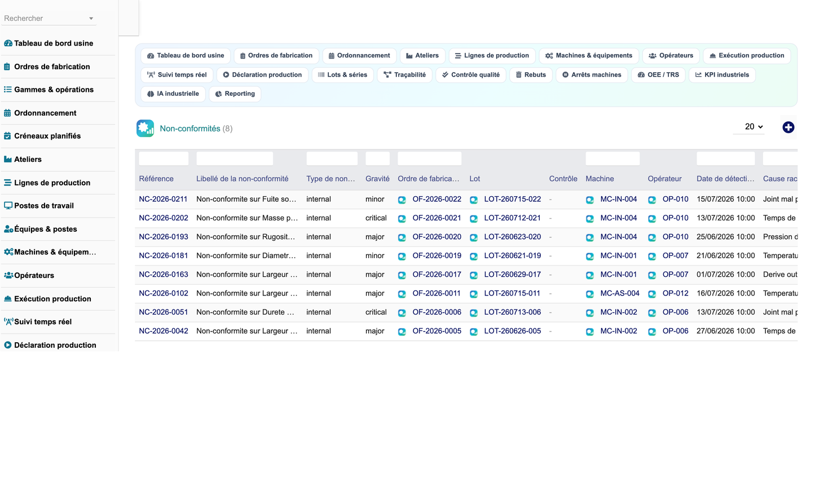815x504 pixels.
Task: Focus the Libellé de la non-conformité filter field
Action: (235, 158)
